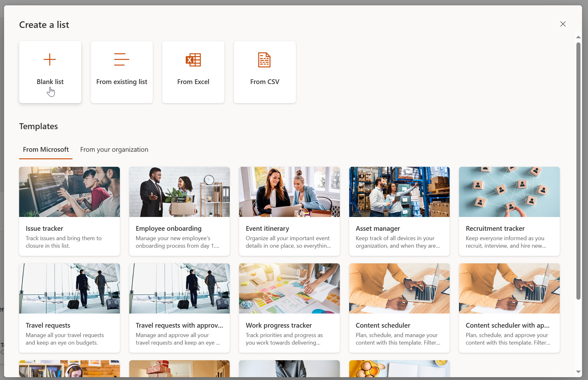Screen dimensions: 588x380
Task: Click 'Keep track of all devices' description
Action: tap(398, 242)
